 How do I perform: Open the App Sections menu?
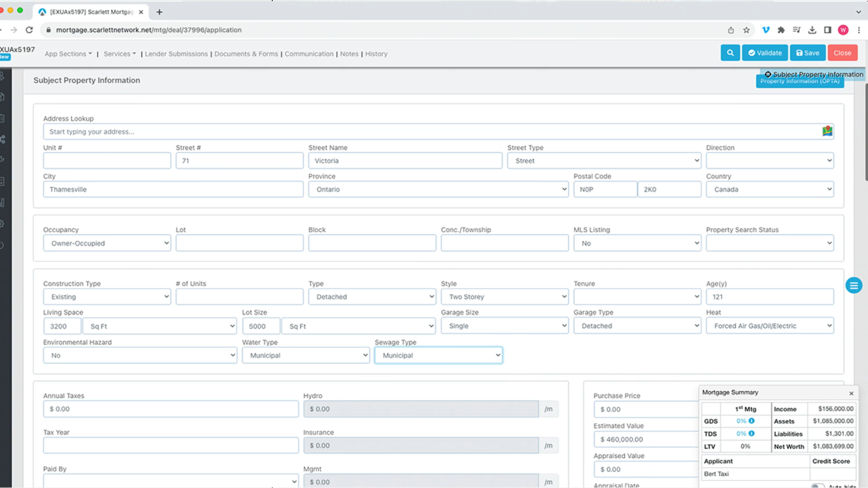pos(68,54)
